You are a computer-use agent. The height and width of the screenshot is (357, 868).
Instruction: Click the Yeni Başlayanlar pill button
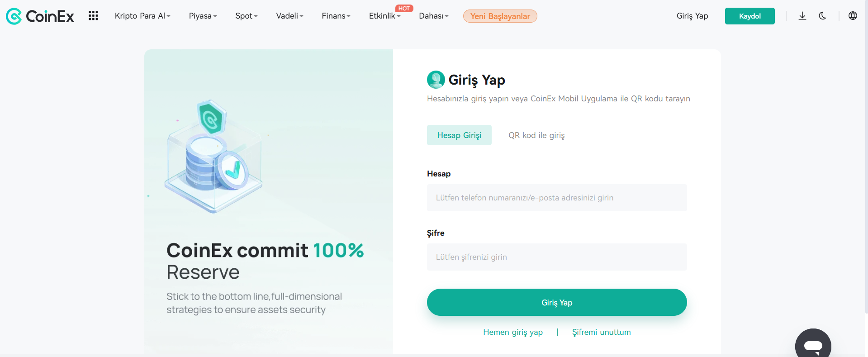pos(500,16)
